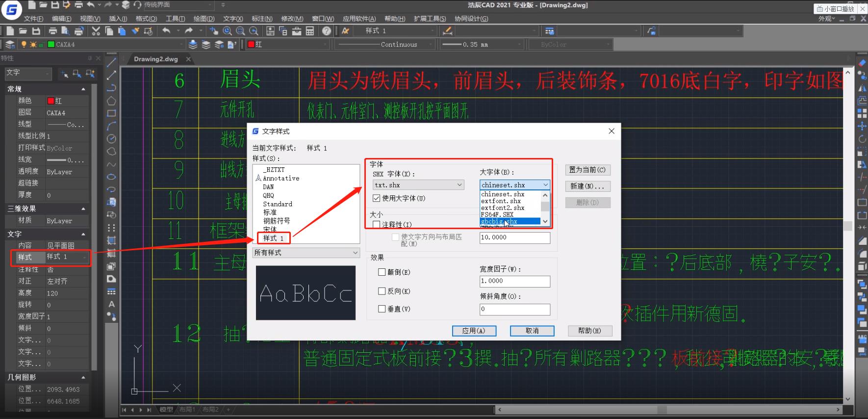Click the 应用(A) button

[474, 331]
